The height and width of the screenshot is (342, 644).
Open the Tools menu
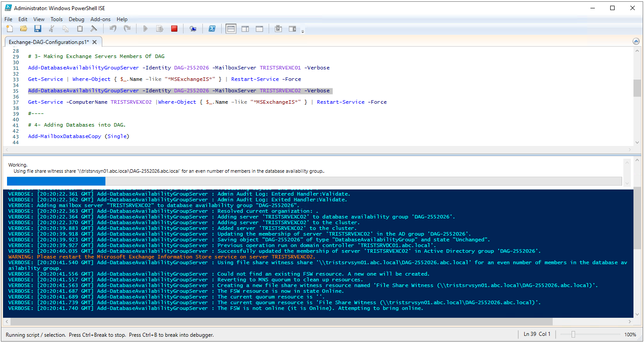pos(57,19)
